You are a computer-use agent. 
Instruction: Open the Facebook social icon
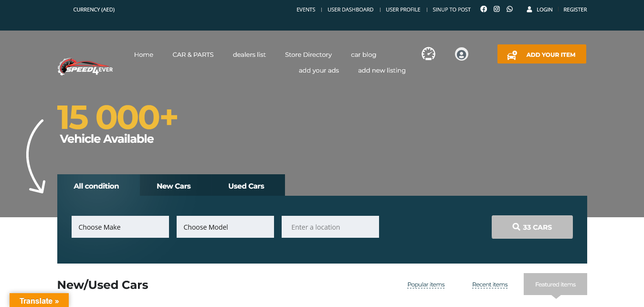coord(484,9)
